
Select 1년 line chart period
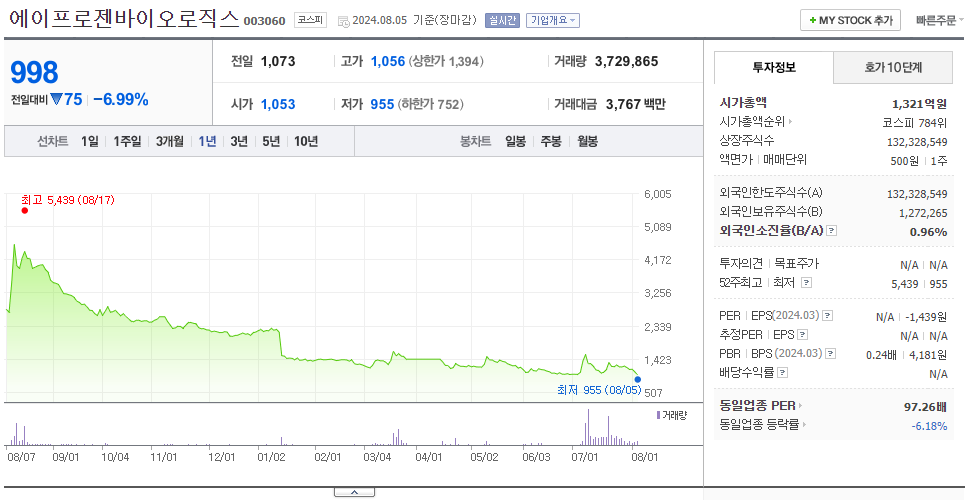(207, 141)
